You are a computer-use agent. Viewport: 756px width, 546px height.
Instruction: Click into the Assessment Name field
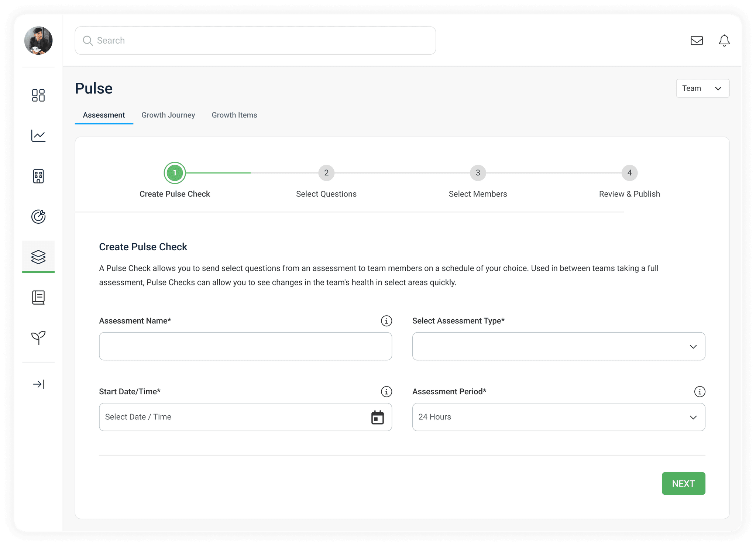(245, 346)
